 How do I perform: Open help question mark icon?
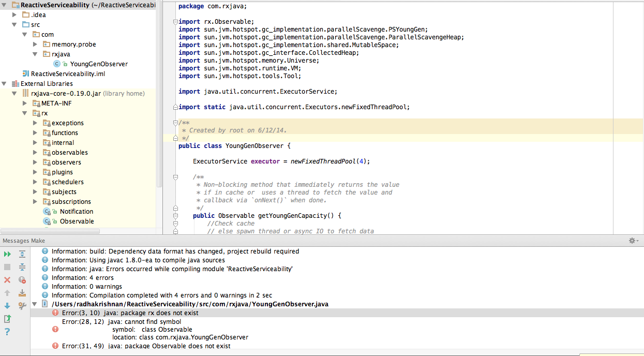7,332
